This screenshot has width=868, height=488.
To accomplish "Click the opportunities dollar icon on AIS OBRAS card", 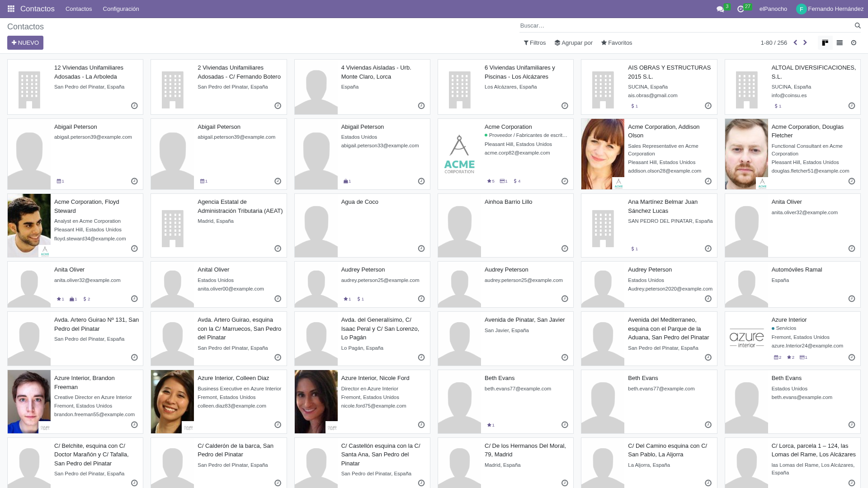I will click(x=633, y=106).
